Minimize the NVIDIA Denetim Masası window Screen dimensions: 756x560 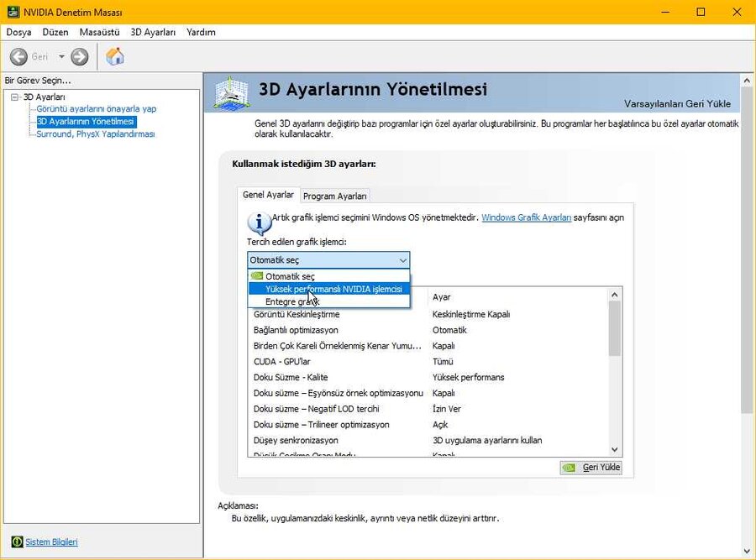[x=665, y=12]
